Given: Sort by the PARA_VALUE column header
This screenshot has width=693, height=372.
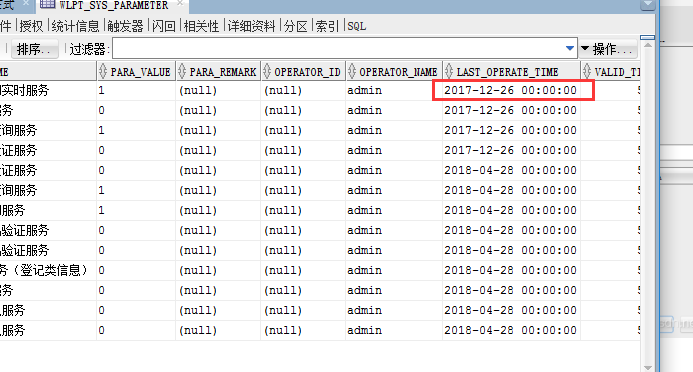Looking at the screenshot, I should pos(136,72).
